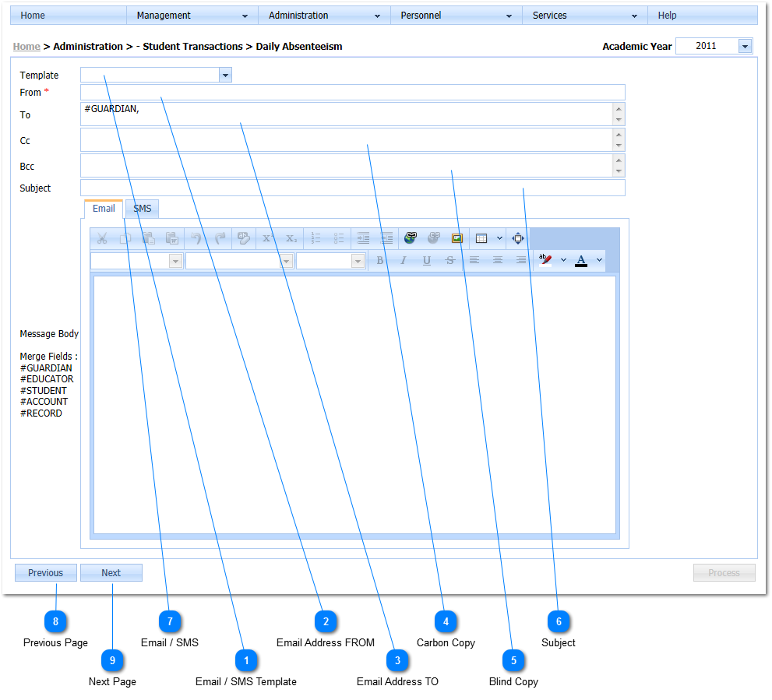Insert a bulleted list
Screen dimensions: 772x700
[x=339, y=239]
